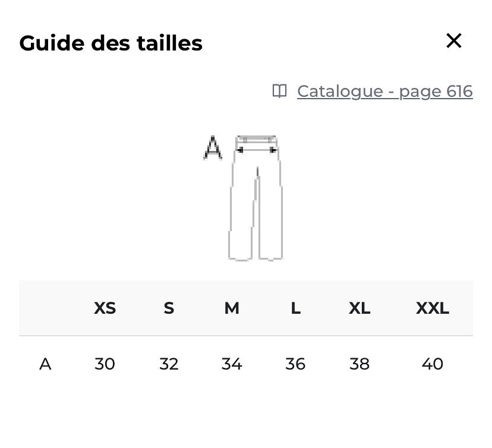The height and width of the screenshot is (448, 492).
Task: Close the Guide des tailles dialog
Action: click(454, 41)
